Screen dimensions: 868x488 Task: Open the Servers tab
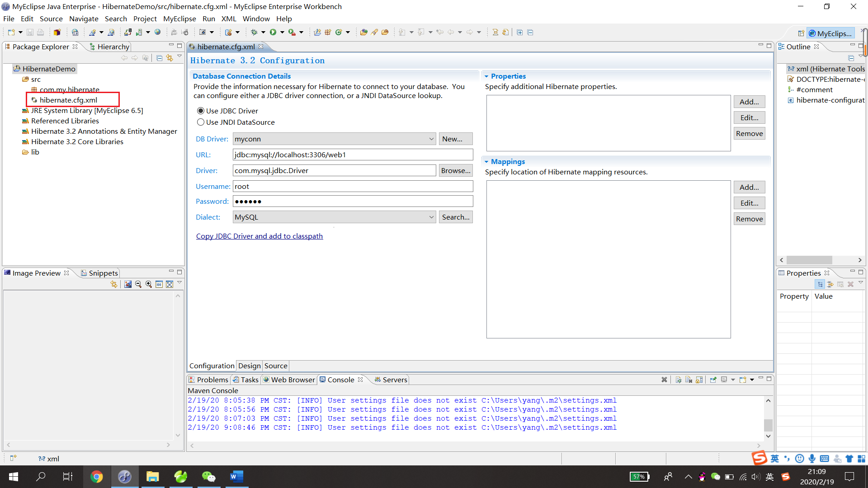coord(391,380)
